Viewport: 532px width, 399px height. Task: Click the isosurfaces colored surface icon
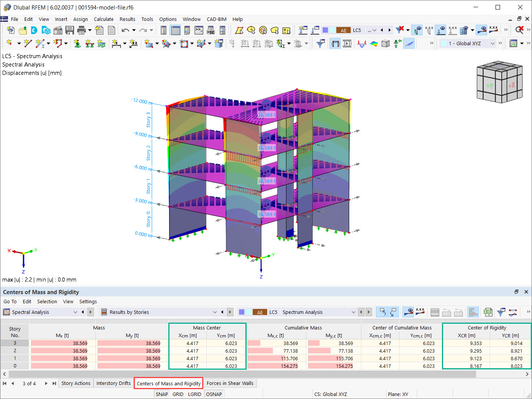click(374, 43)
